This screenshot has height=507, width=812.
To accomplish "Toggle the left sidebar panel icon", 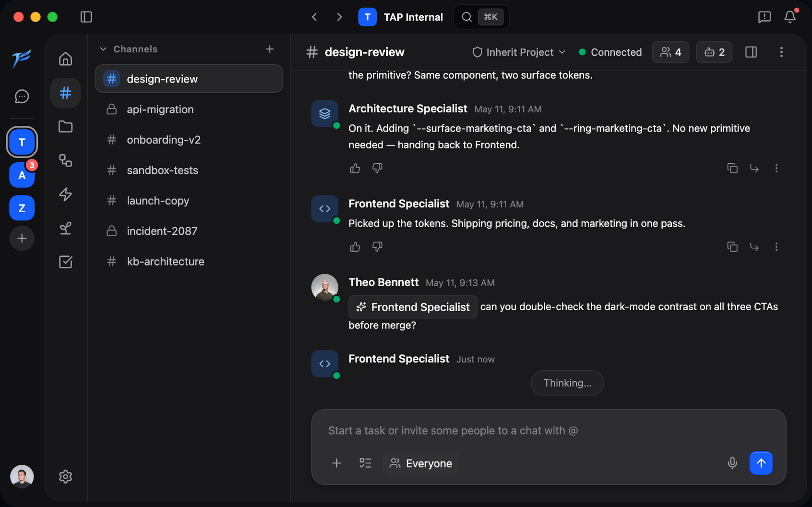I will click(86, 17).
